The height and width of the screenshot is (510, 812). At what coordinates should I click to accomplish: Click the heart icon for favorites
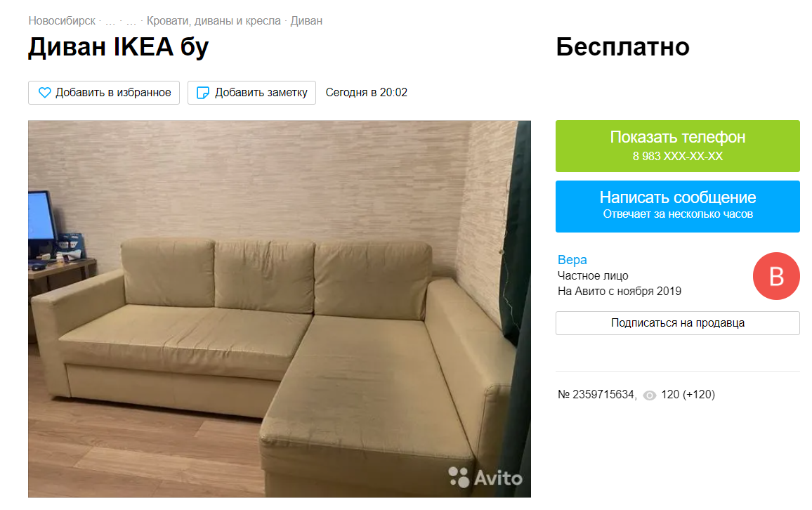tap(44, 93)
